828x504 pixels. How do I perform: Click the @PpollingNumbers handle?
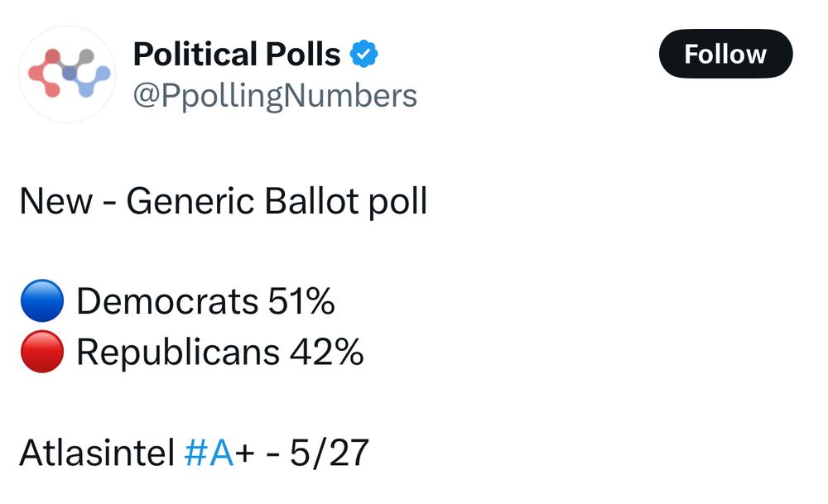275,96
